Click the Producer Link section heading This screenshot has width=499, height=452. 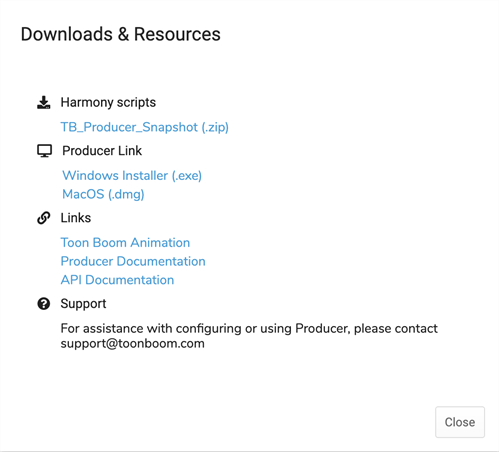pos(102,151)
